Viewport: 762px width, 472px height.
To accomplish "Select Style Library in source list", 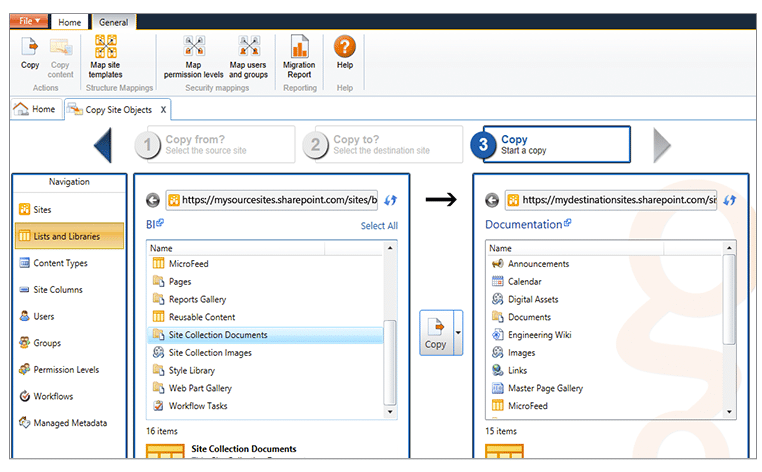I will click(x=265, y=370).
